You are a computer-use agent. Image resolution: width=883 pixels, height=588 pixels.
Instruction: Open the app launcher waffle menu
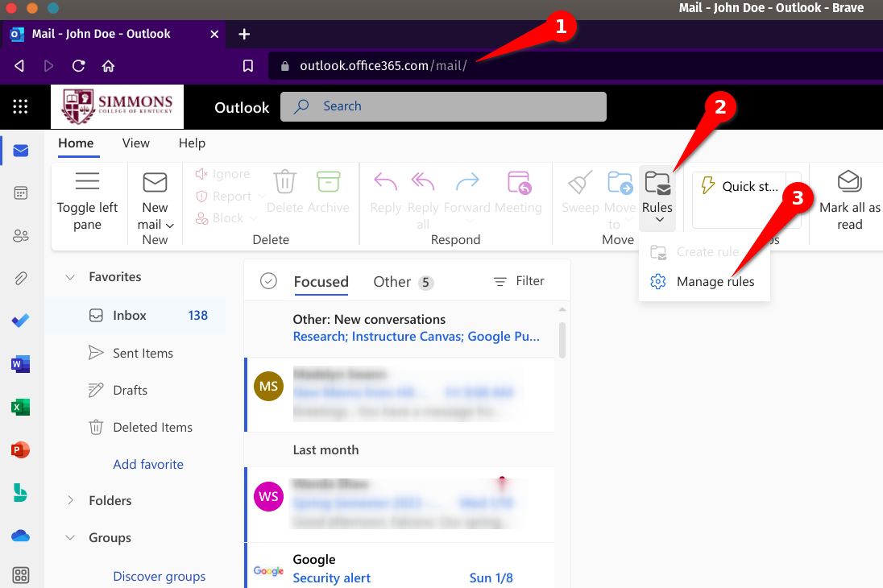[20, 106]
